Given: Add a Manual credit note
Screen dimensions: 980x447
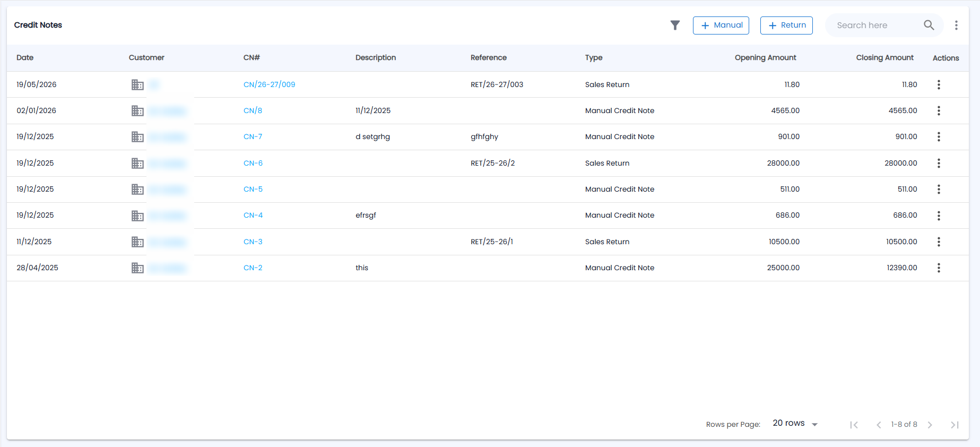Looking at the screenshot, I should [721, 25].
